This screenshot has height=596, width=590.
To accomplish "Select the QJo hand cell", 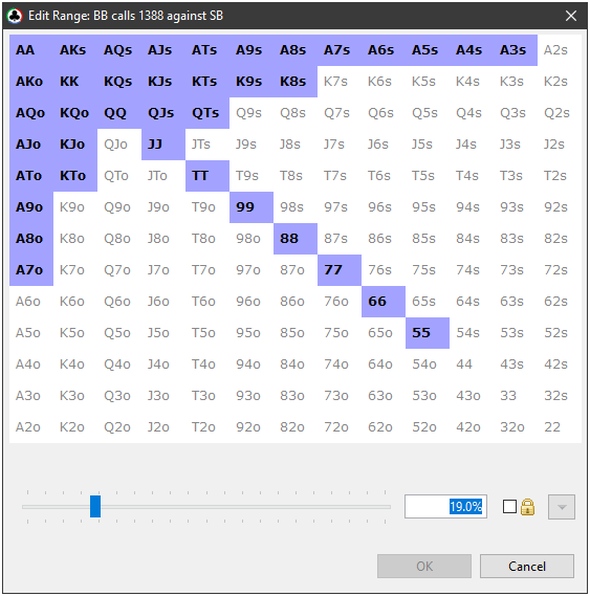I will 119,144.
